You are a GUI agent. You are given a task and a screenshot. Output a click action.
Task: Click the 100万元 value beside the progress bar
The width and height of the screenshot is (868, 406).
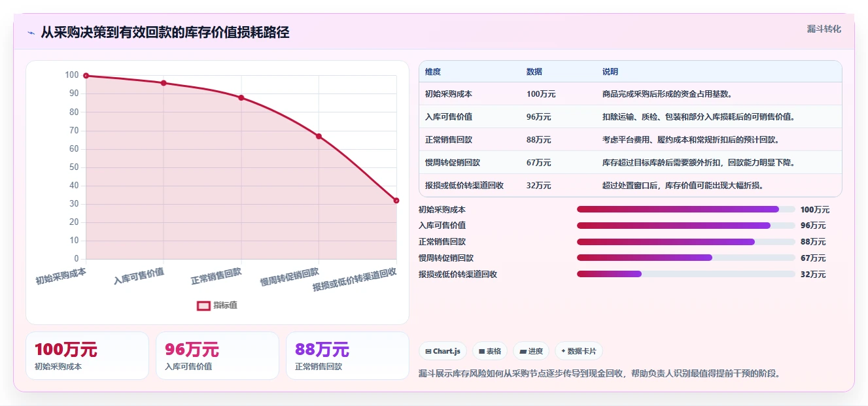(815, 210)
